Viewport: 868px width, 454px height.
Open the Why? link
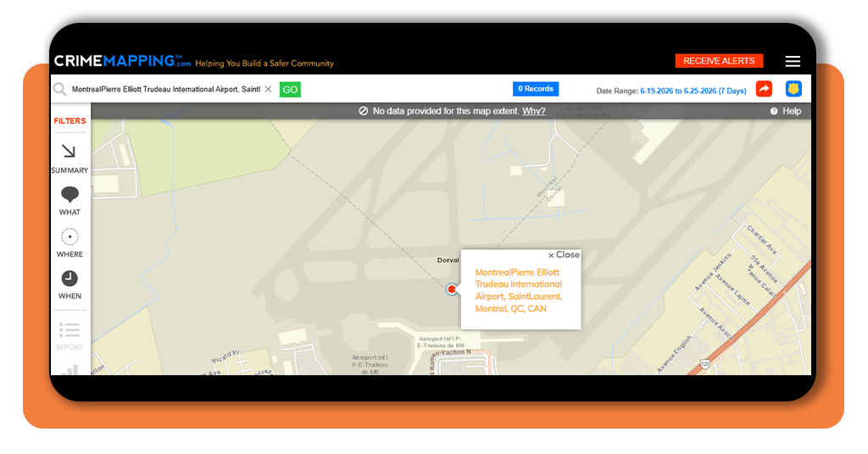click(534, 111)
